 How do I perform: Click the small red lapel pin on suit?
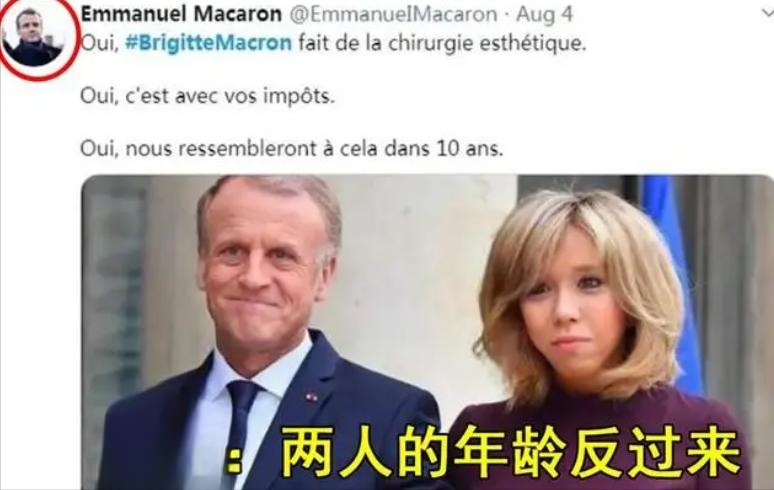click(311, 396)
